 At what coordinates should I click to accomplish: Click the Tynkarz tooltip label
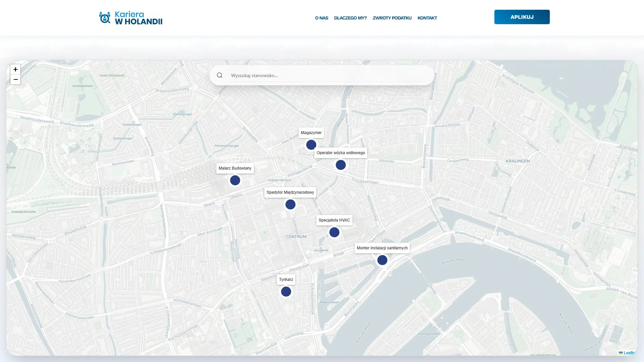click(x=286, y=280)
